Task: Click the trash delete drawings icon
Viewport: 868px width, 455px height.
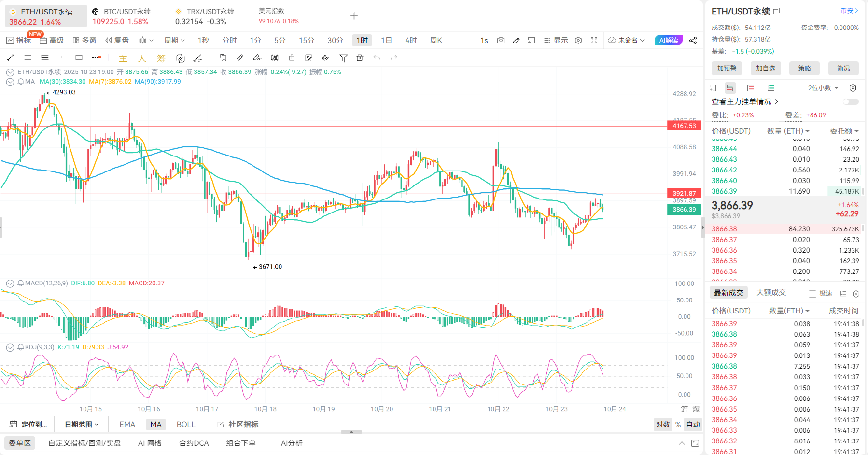Action: coord(360,58)
